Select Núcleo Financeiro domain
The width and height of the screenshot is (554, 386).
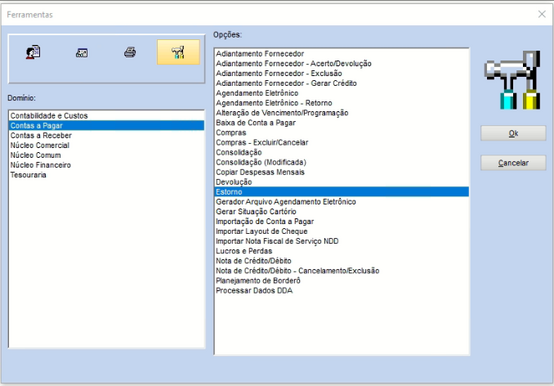(106, 165)
